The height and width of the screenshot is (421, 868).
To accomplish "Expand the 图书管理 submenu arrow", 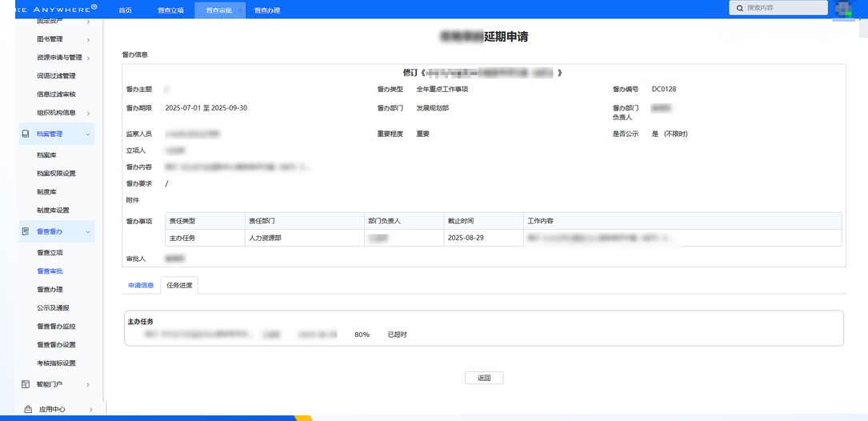I will [x=88, y=39].
